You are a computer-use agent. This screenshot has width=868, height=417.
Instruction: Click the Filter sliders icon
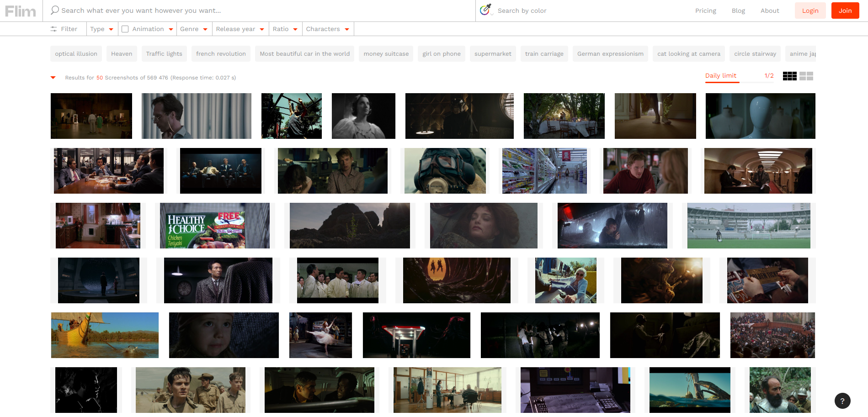coord(54,29)
